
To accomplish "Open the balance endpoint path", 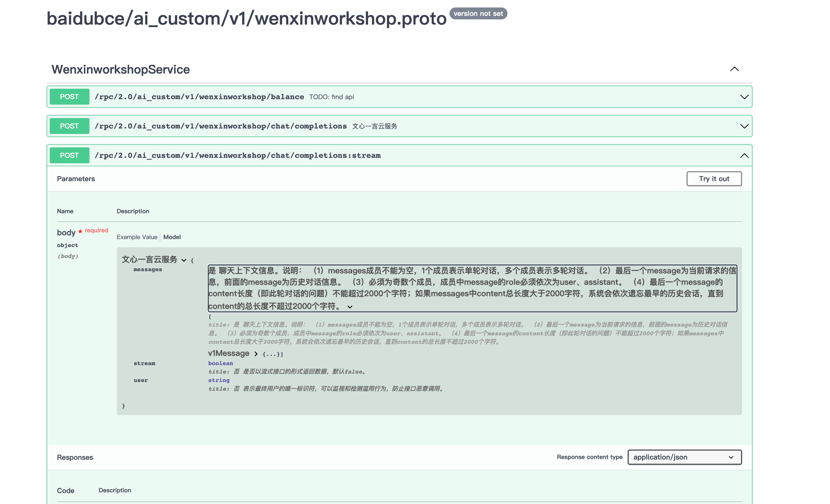I will point(199,97).
